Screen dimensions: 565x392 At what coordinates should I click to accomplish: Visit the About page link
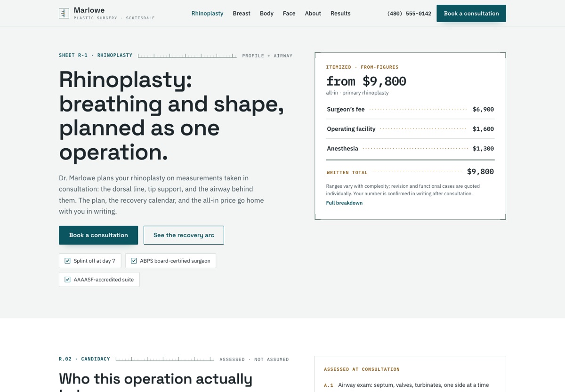coord(313,13)
